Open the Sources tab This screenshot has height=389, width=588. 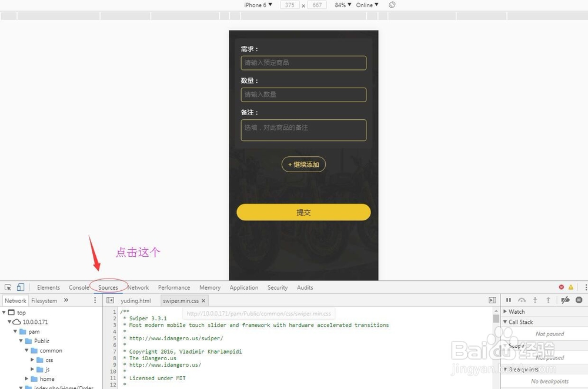point(108,287)
